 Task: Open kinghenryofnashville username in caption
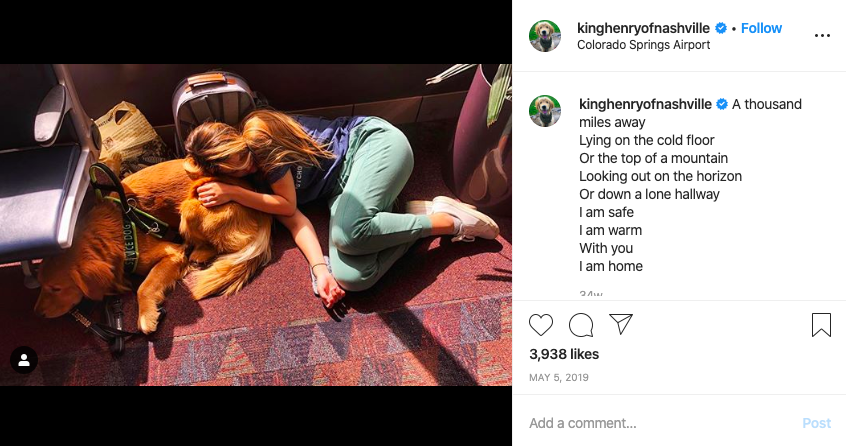(645, 104)
